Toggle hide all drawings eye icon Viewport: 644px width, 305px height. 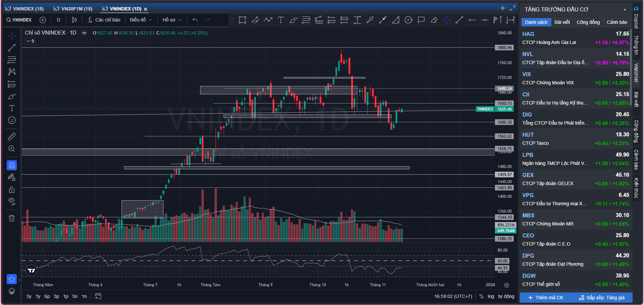[12, 202]
